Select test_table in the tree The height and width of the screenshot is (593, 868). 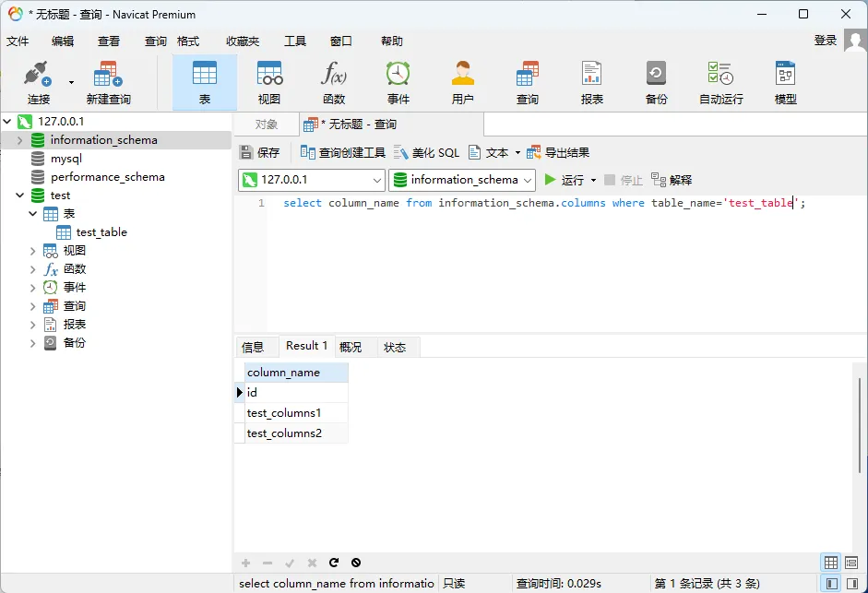coord(101,232)
